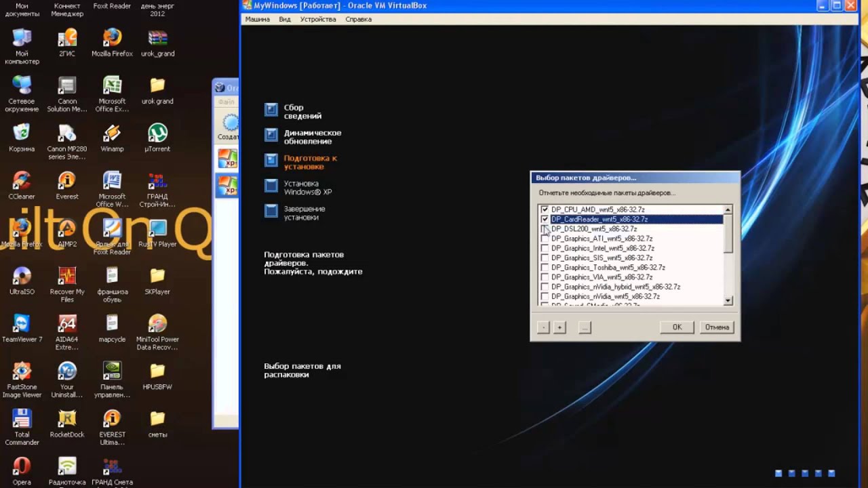The width and height of the screenshot is (868, 488).
Task: Open the Вид menu
Action: pyautogui.click(x=285, y=19)
